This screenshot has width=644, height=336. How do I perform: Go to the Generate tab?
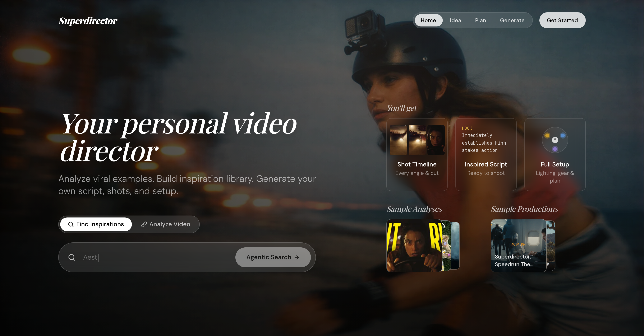[512, 20]
